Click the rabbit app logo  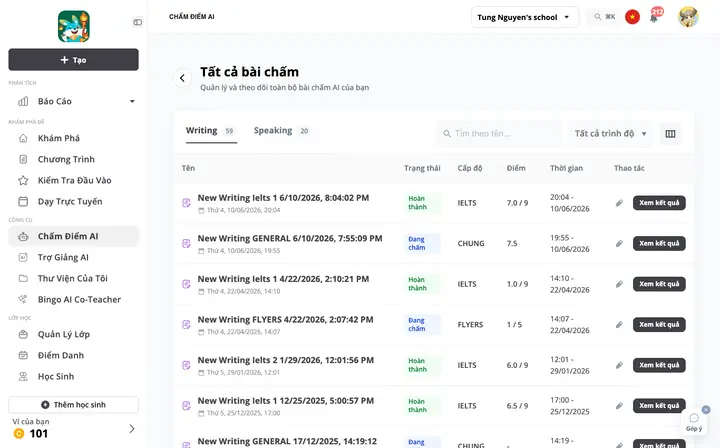tap(73, 27)
